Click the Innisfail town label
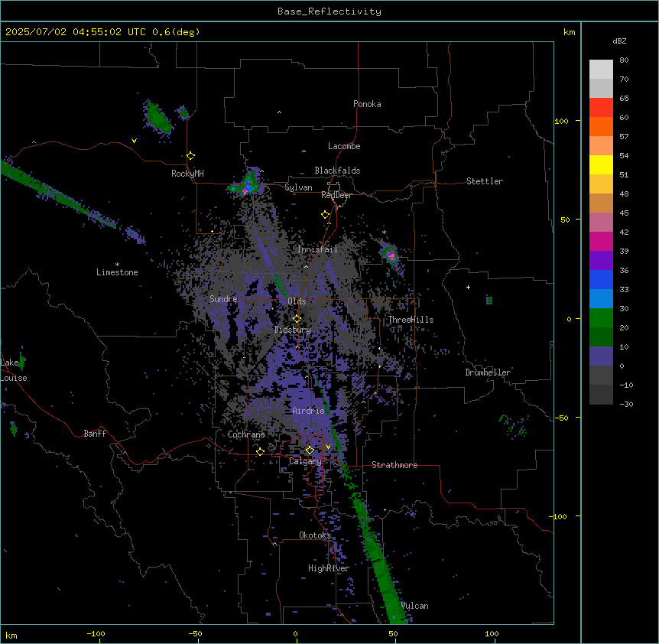Screen dimensions: 659x644 click(x=318, y=249)
